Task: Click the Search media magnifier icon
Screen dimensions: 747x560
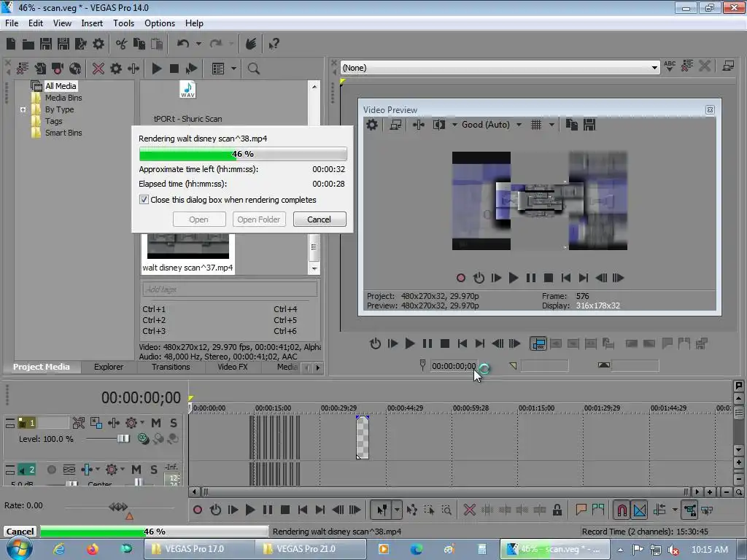Action: tap(253, 69)
